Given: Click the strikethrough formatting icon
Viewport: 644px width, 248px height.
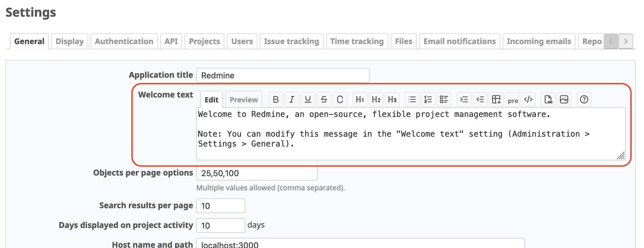Looking at the screenshot, I should point(324,99).
